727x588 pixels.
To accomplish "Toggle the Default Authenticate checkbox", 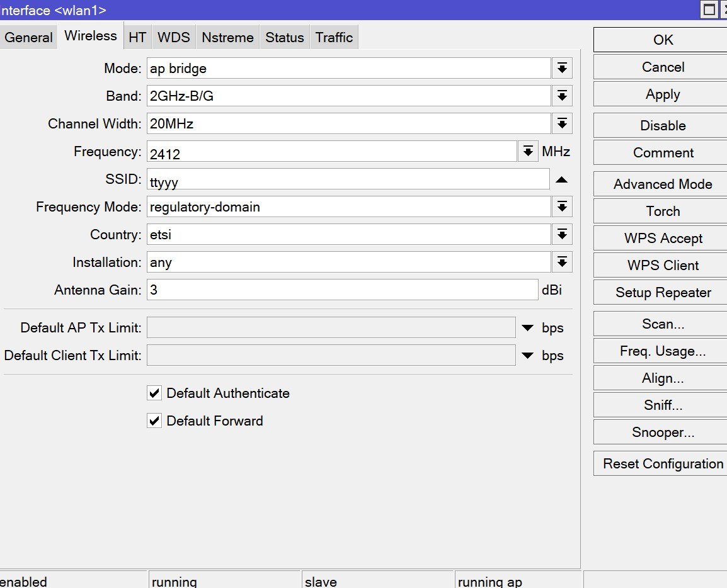I will click(x=154, y=393).
